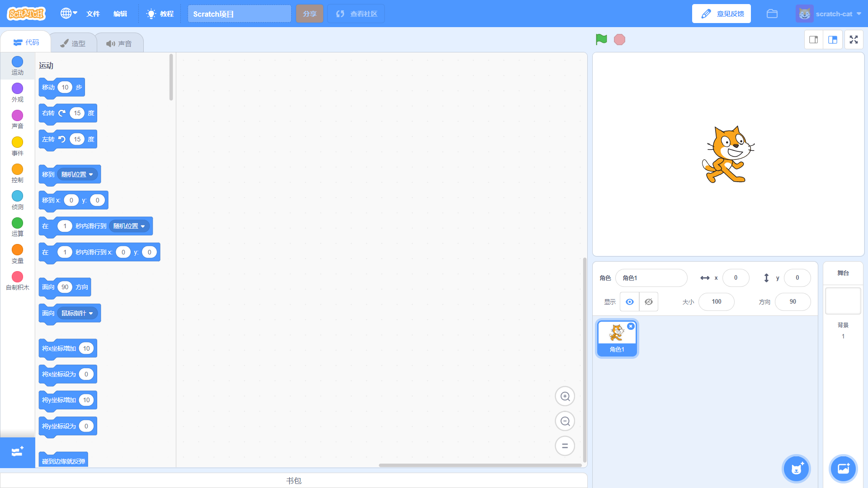Open scratch-cat account dropdown

[828, 14]
